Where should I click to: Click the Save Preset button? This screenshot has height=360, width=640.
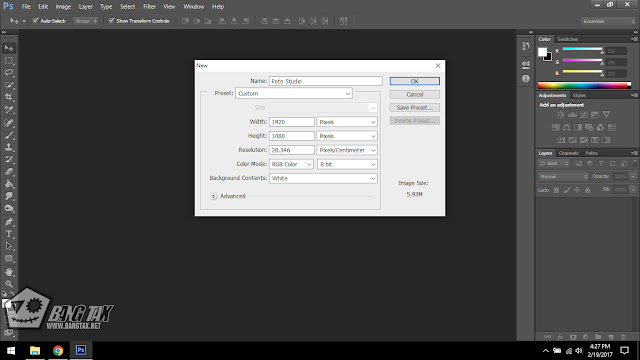point(415,108)
